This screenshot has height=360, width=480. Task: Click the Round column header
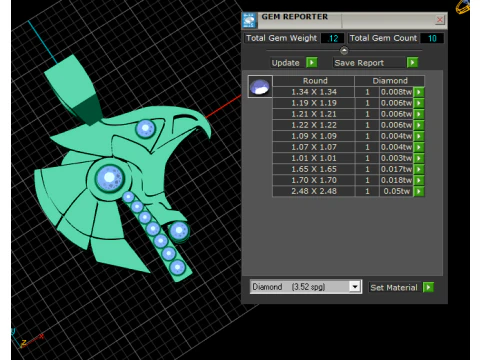pyautogui.click(x=314, y=81)
